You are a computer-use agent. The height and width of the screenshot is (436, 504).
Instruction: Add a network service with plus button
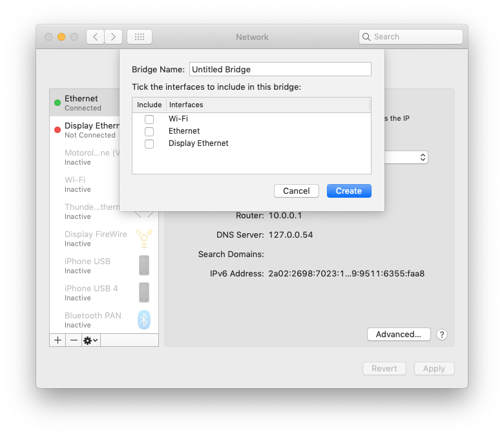coord(58,340)
